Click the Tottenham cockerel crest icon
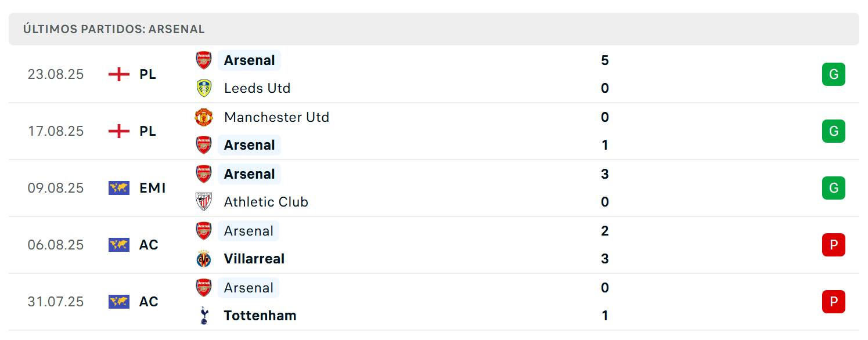Image resolution: width=868 pixels, height=340 pixels. click(204, 316)
